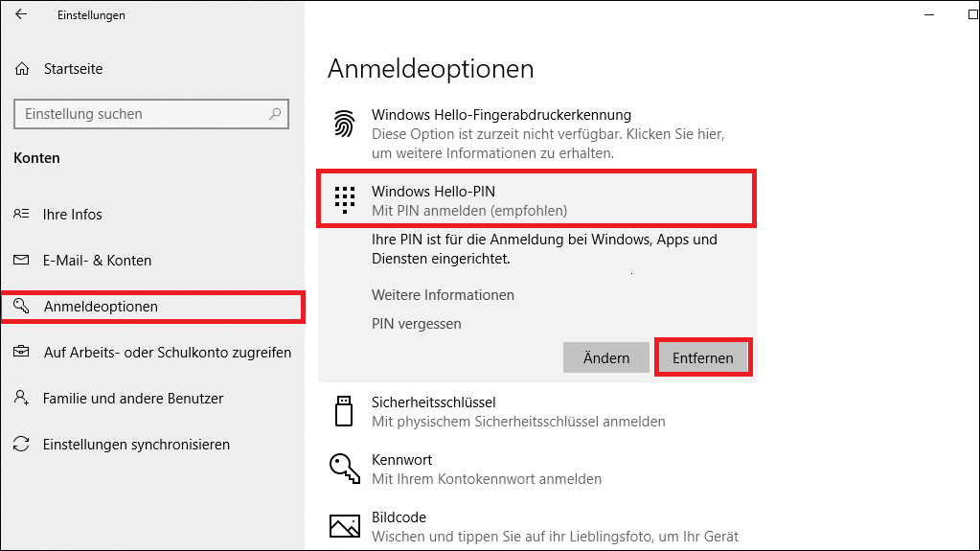Open Familie und andere Benutzer

[x=133, y=399]
